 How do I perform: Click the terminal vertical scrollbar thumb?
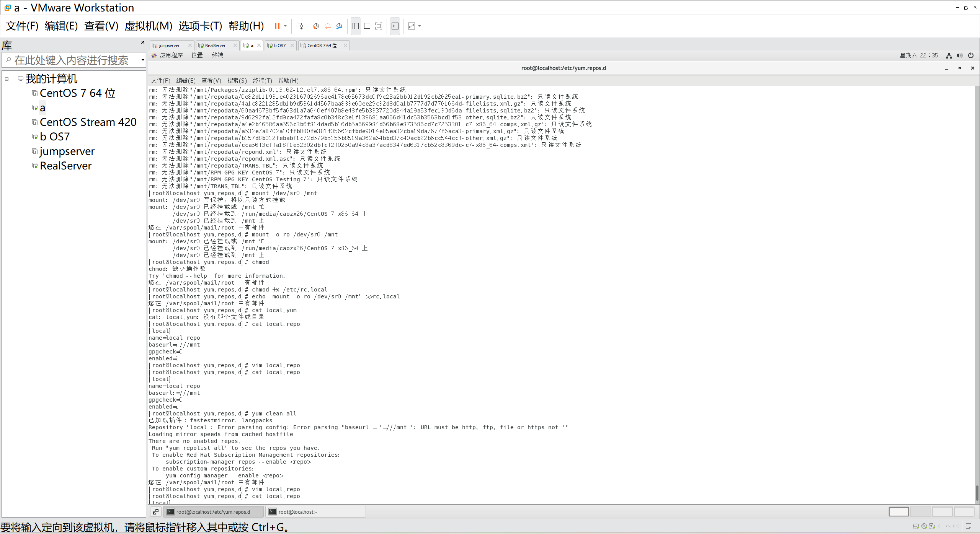(x=977, y=493)
